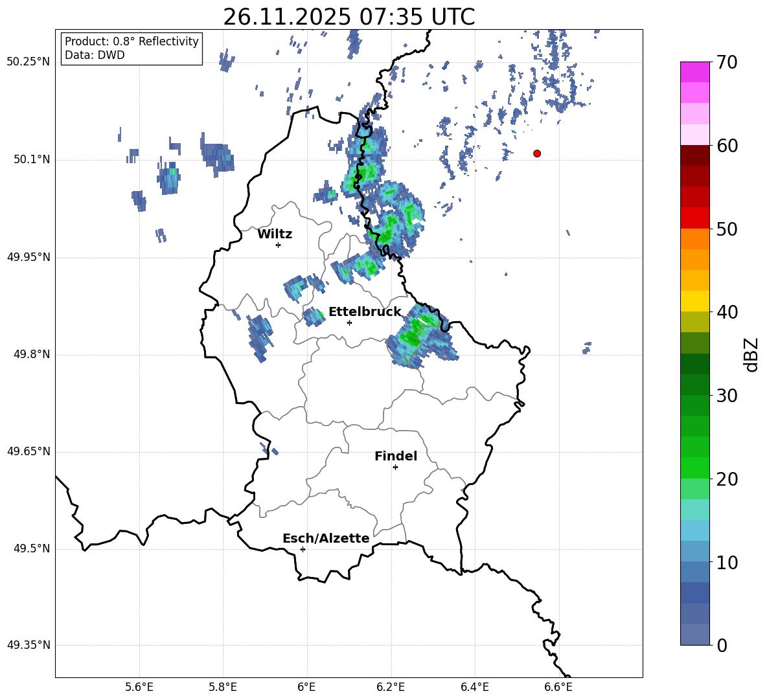Click the 5.8°E longitude label
Screen dimensions: 767x700
pos(223,688)
